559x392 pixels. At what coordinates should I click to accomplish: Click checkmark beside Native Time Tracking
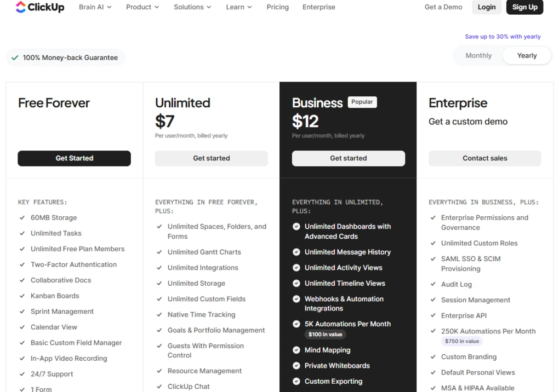(159, 315)
